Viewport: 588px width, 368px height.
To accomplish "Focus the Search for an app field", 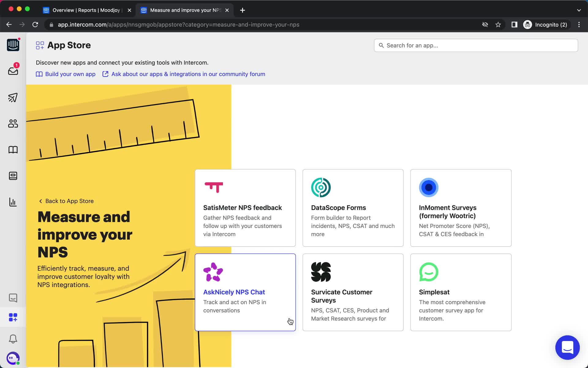I will (x=476, y=45).
